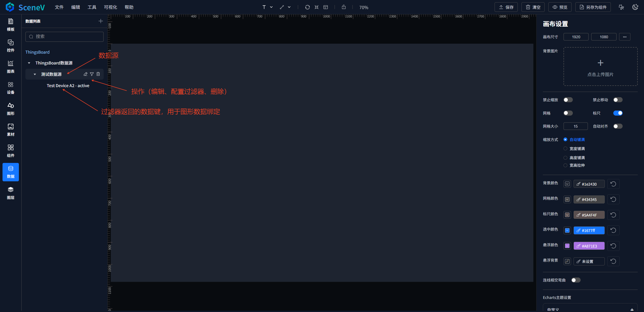The height and width of the screenshot is (312, 644).
Task: Open the 控件 controls panel
Action: tap(11, 46)
